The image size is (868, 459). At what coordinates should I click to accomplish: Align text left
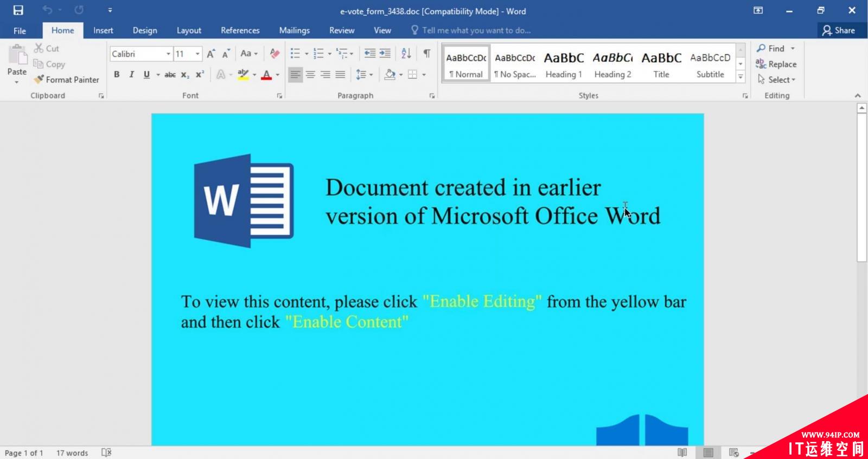click(295, 75)
